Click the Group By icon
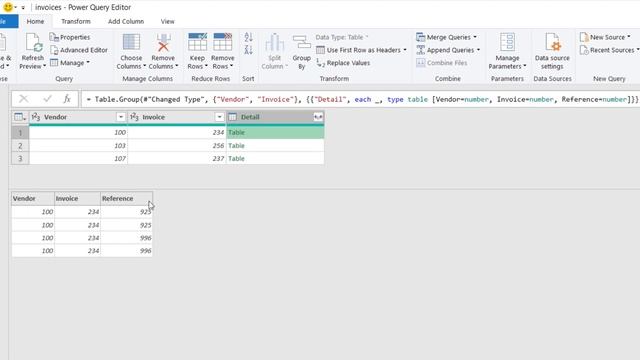This screenshot has width=640, height=360. coord(302,43)
